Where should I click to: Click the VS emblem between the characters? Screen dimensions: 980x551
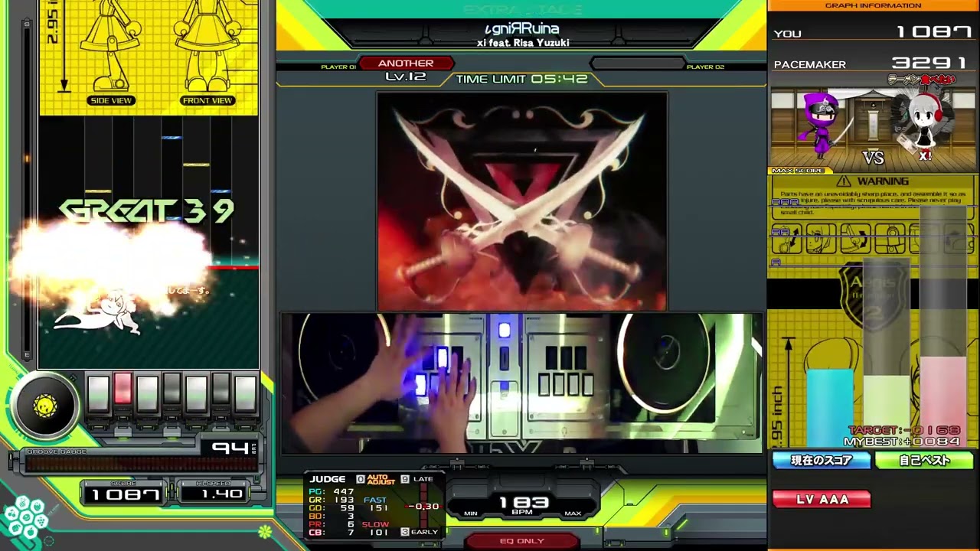coord(873,158)
